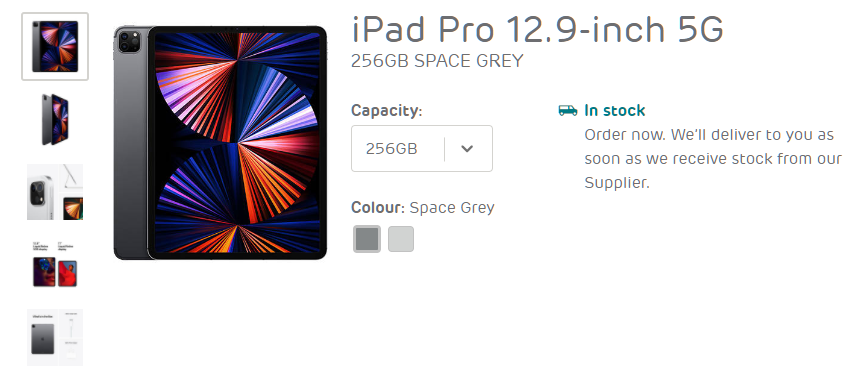The width and height of the screenshot is (859, 380).
Task: Click the delivery truck icon
Action: (568, 111)
